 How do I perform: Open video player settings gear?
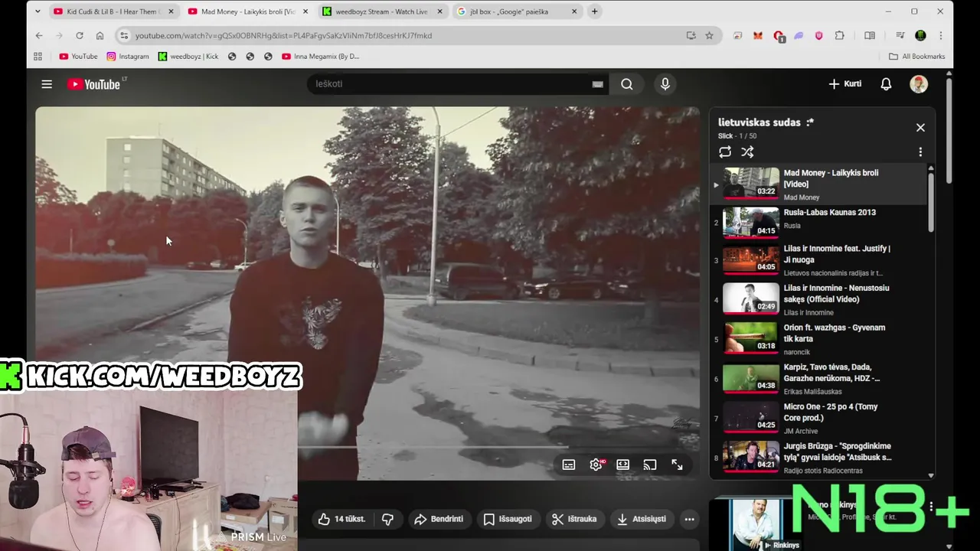[596, 465]
